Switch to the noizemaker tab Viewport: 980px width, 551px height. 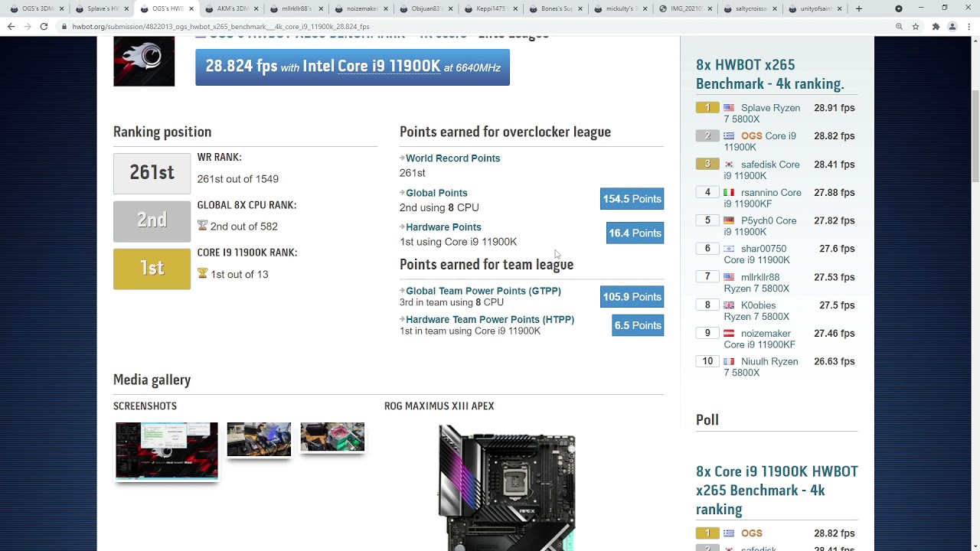pos(361,8)
